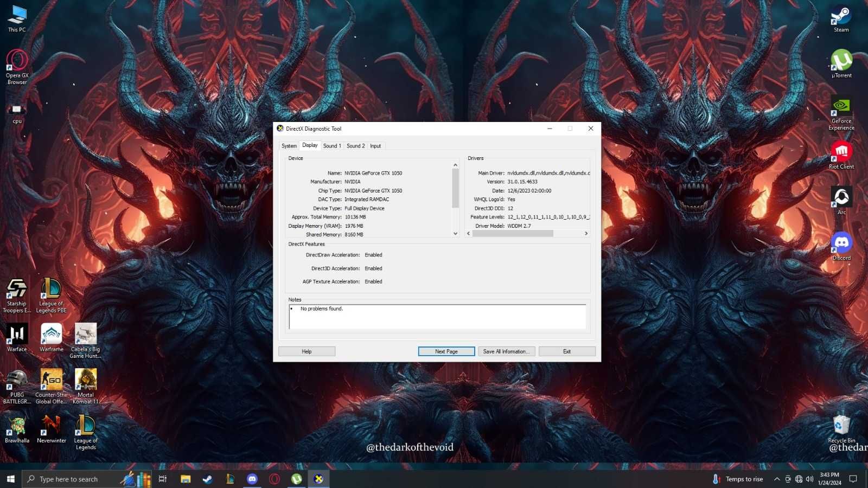
Task: Launch Warframe desktop shortcut
Action: click(x=52, y=338)
